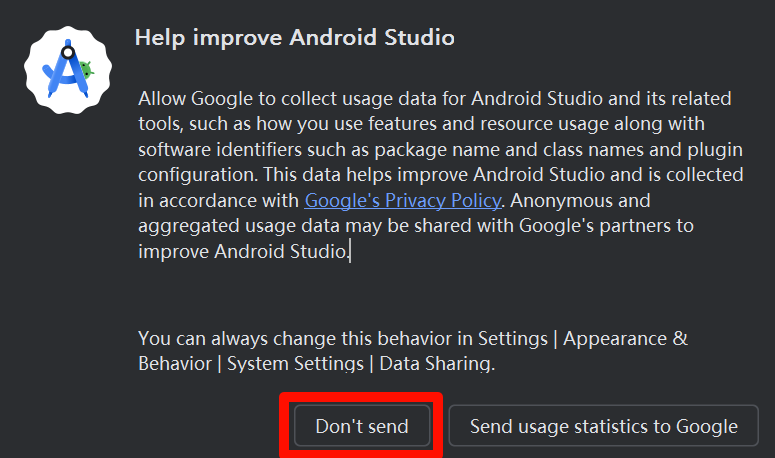
Task: Open Google's Privacy Policy link
Action: 403,201
